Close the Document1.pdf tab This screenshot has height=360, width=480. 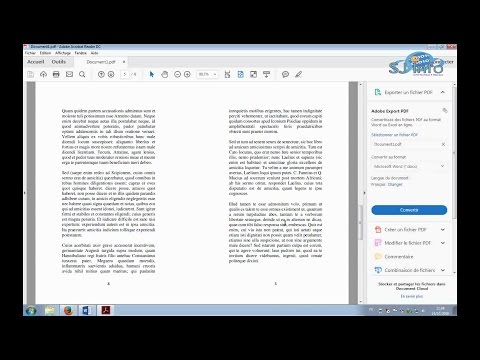124,62
